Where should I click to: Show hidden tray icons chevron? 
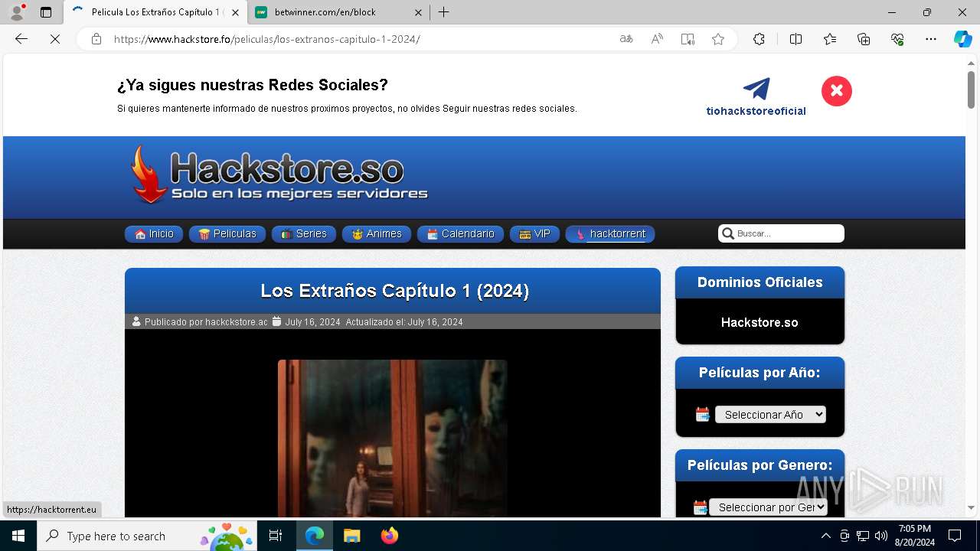(x=825, y=536)
